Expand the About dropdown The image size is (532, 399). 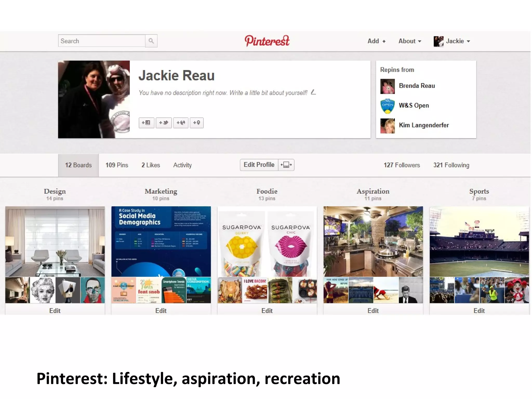coord(410,41)
